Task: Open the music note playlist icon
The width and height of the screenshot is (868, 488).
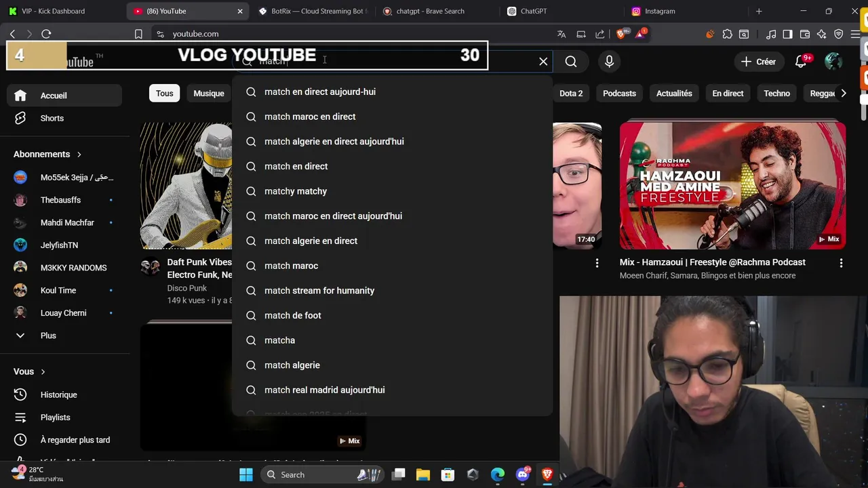Action: [x=771, y=34]
